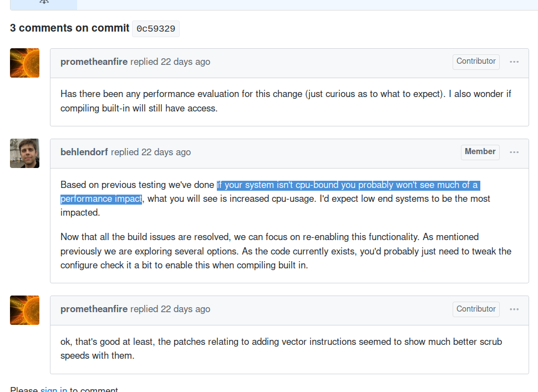Click Contributor badge on the performance evaluation comment

tap(476, 62)
